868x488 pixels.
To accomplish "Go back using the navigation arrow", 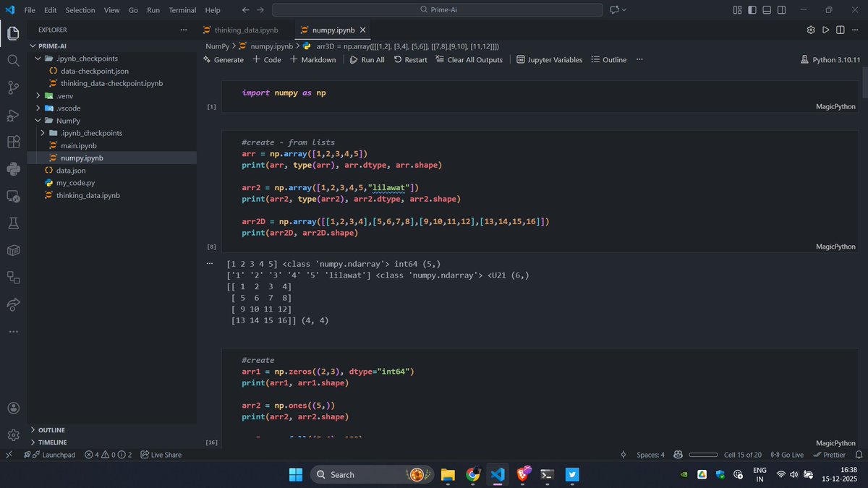I will (245, 10).
